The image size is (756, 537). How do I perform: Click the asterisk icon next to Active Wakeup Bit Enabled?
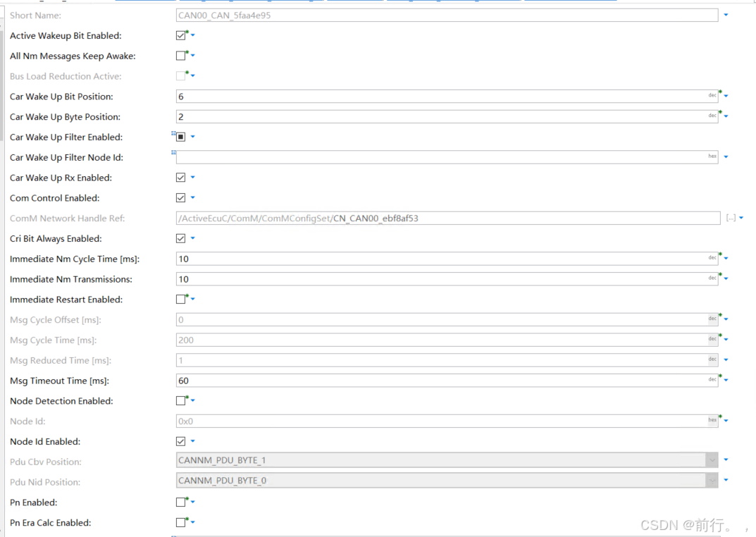tap(185, 32)
